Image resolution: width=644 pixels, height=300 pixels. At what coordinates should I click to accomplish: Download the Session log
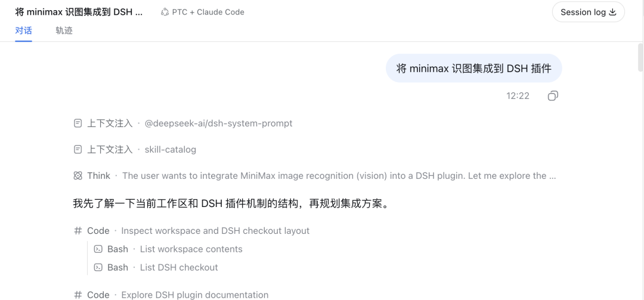coord(589,12)
